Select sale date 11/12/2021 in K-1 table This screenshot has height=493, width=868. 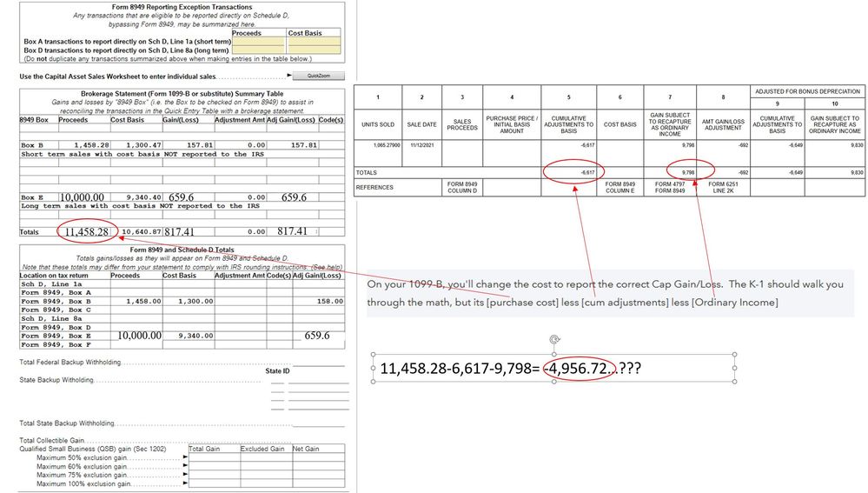[x=421, y=145]
